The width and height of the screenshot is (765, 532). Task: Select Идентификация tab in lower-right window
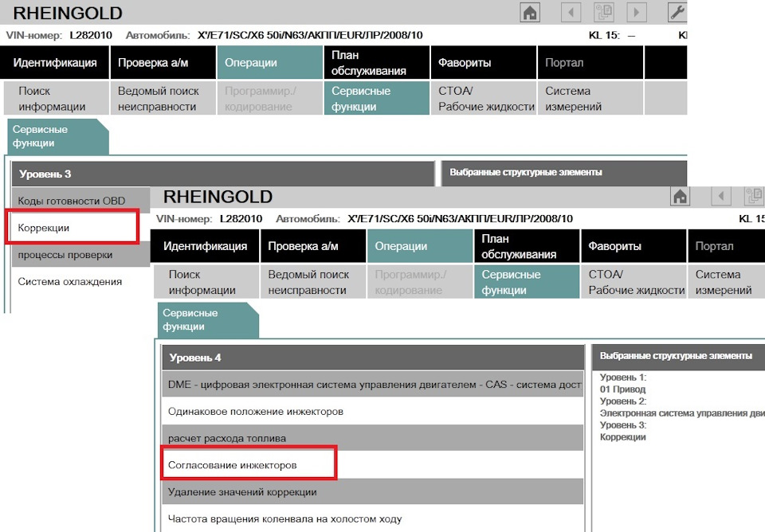205,246
